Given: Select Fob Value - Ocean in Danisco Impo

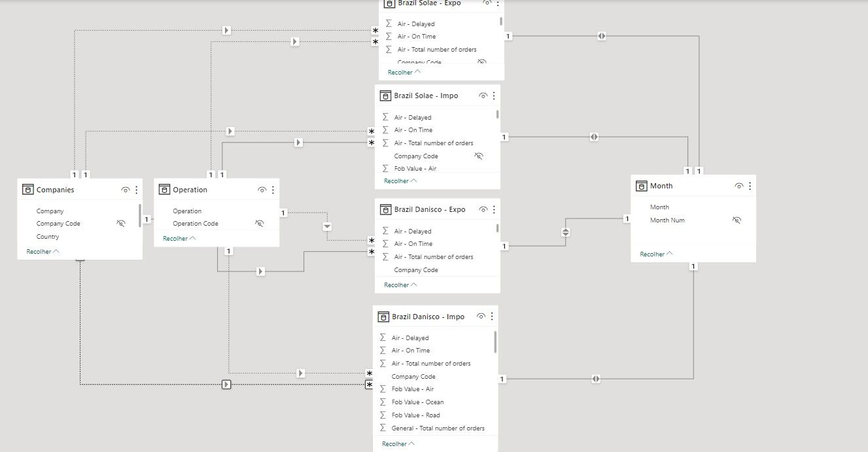Looking at the screenshot, I should pyautogui.click(x=417, y=402).
